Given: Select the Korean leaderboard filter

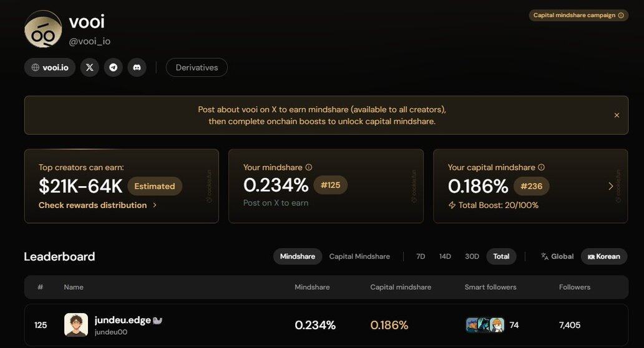Looking at the screenshot, I should (603, 256).
